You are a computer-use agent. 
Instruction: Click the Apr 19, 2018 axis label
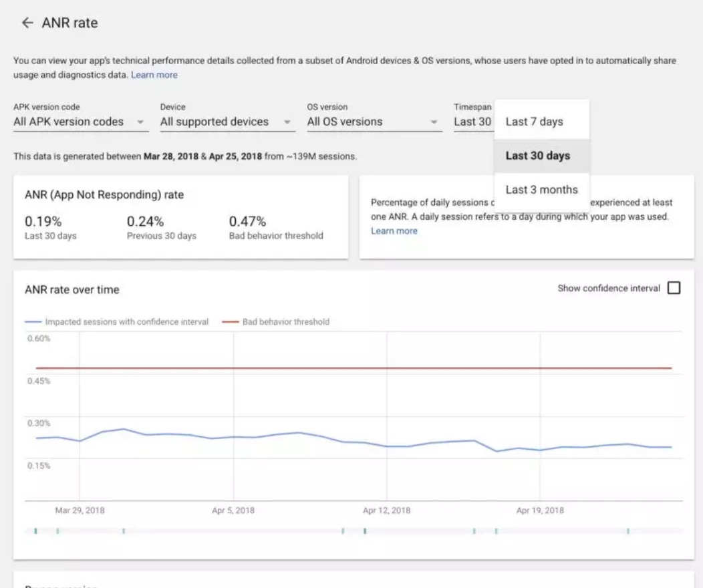click(x=540, y=510)
